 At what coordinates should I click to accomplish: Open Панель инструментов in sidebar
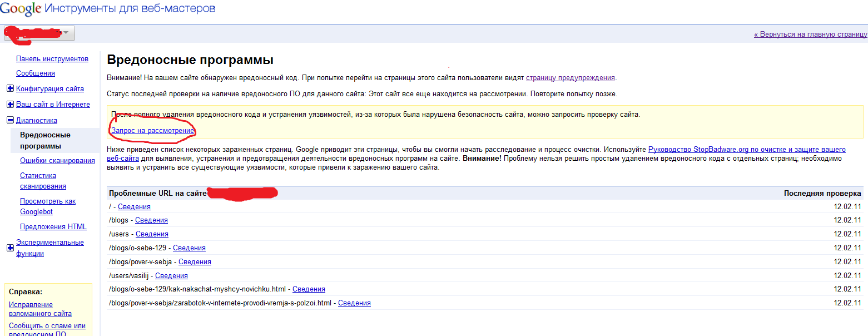[x=52, y=59]
